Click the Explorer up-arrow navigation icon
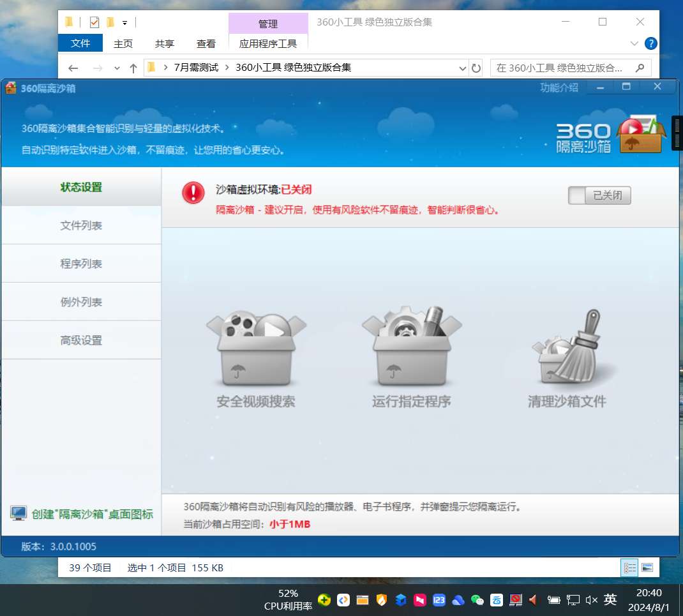The width and height of the screenshot is (683, 616). coord(133,68)
